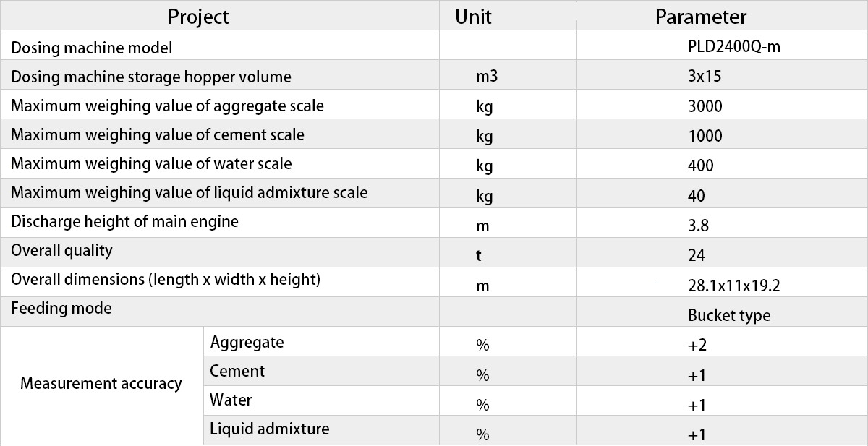The image size is (868, 446).
Task: Select the Dosing machine model row label
Action: coord(92,48)
